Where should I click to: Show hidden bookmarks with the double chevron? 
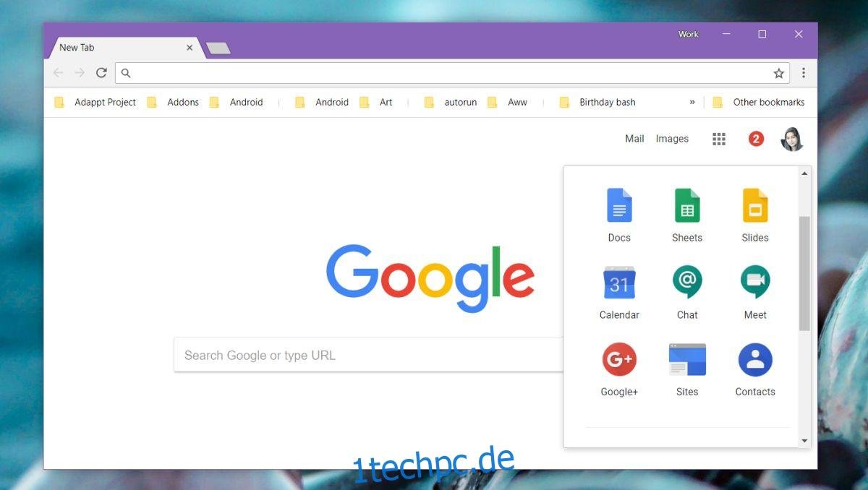click(x=692, y=103)
